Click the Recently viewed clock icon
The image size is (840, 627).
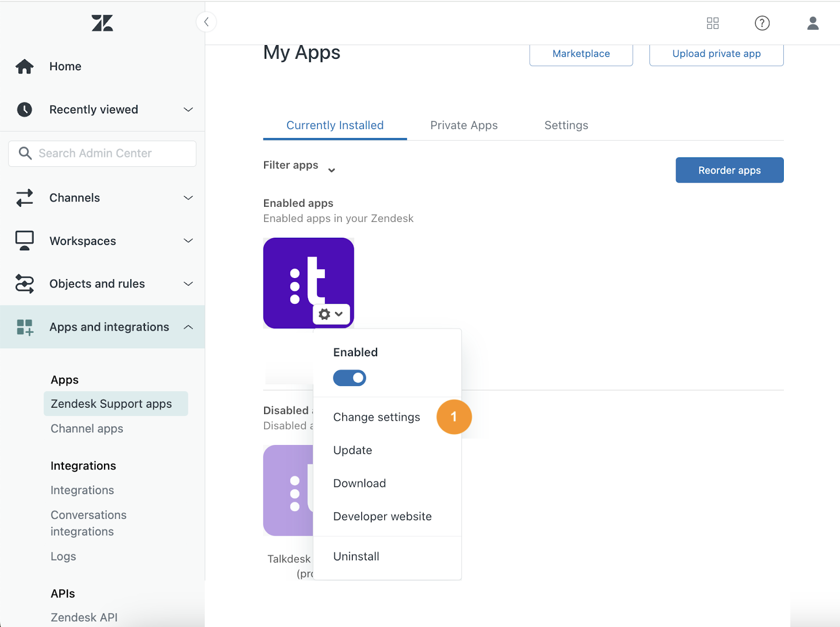tap(25, 109)
